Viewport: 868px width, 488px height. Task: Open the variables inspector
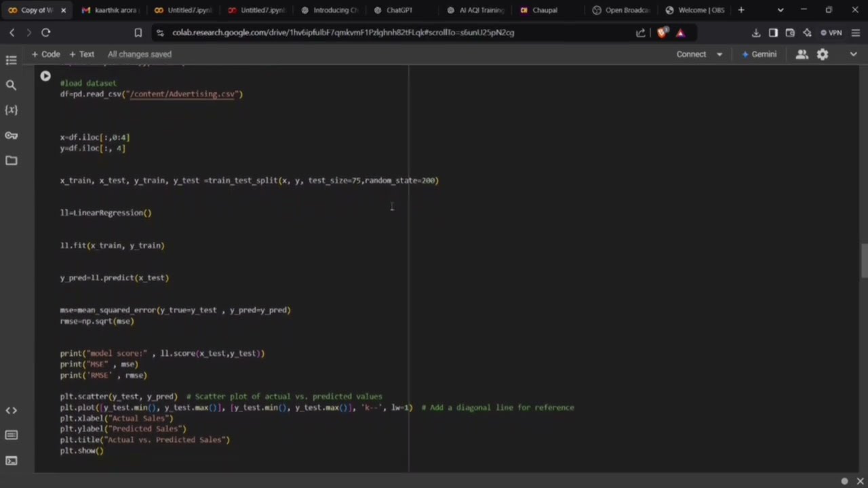pyautogui.click(x=11, y=110)
